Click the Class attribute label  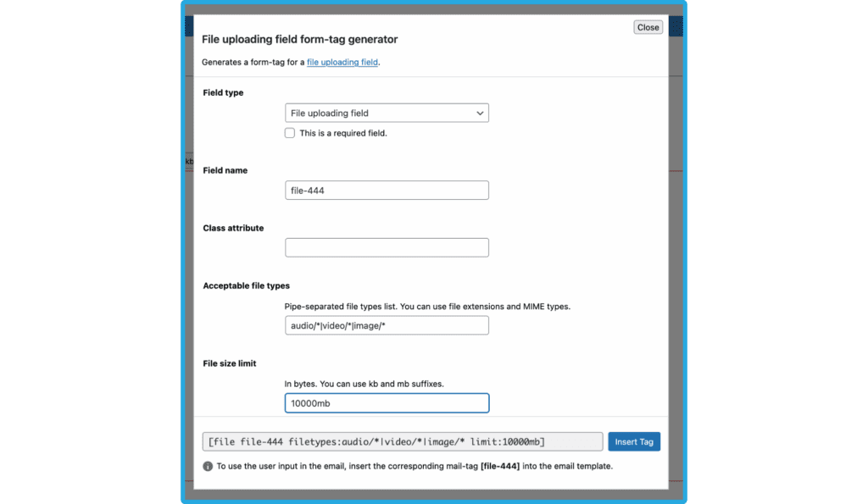pyautogui.click(x=233, y=228)
